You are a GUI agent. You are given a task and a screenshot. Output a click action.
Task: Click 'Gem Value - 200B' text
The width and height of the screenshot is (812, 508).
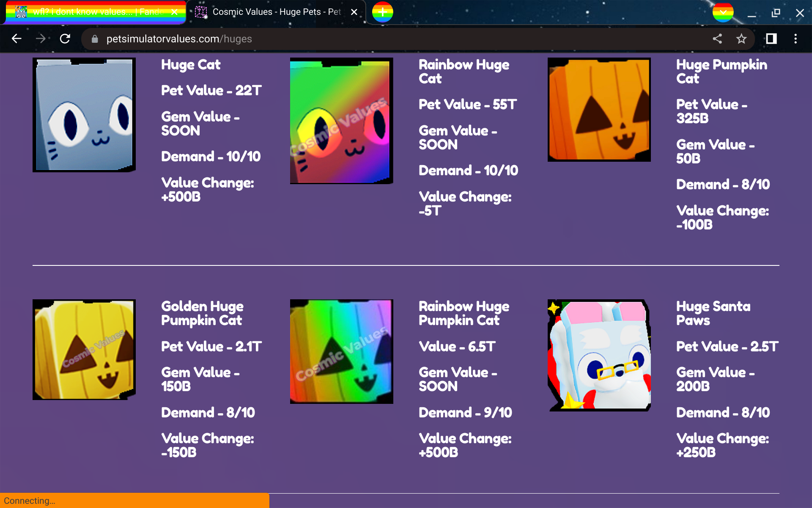[x=715, y=379]
